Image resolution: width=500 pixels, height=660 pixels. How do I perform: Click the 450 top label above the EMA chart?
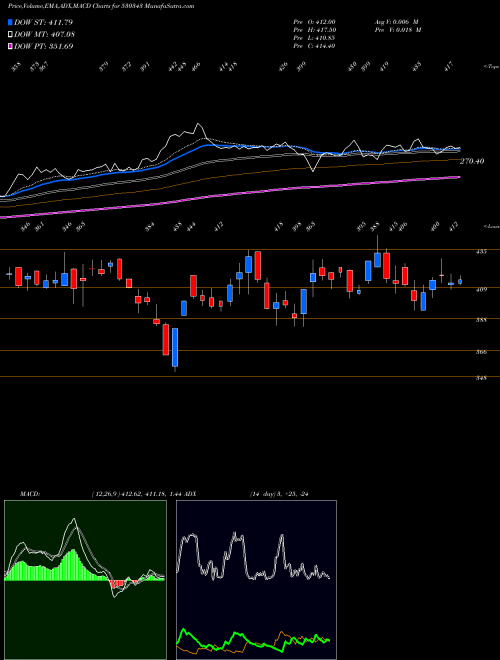click(x=352, y=67)
